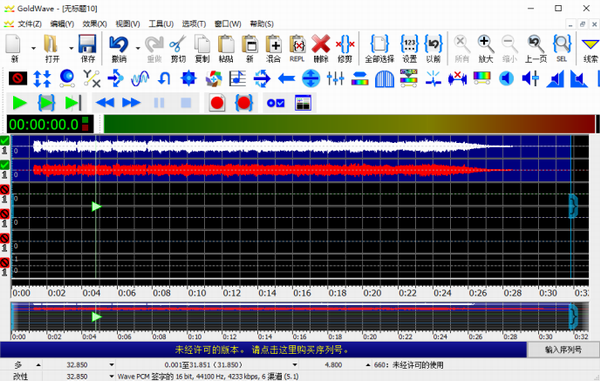The height and width of the screenshot is (381, 600).
Task: Click the blue wave flanger effect
Action: tap(140, 78)
